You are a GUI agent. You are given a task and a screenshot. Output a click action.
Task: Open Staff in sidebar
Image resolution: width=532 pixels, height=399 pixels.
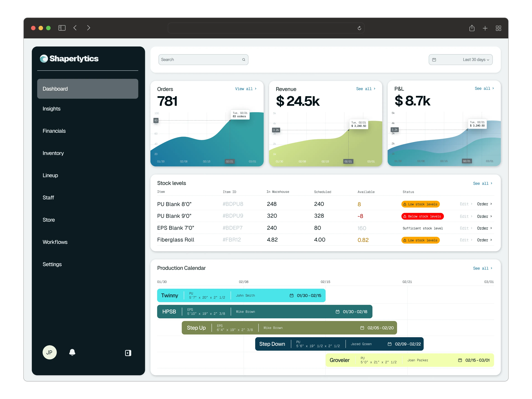point(48,198)
